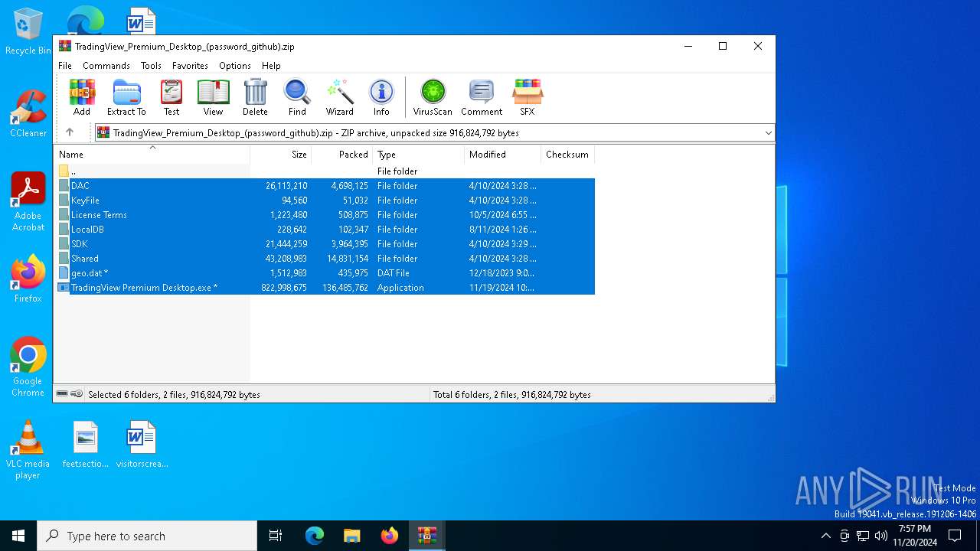
Task: Click the Delete trash icon
Action: (x=255, y=97)
